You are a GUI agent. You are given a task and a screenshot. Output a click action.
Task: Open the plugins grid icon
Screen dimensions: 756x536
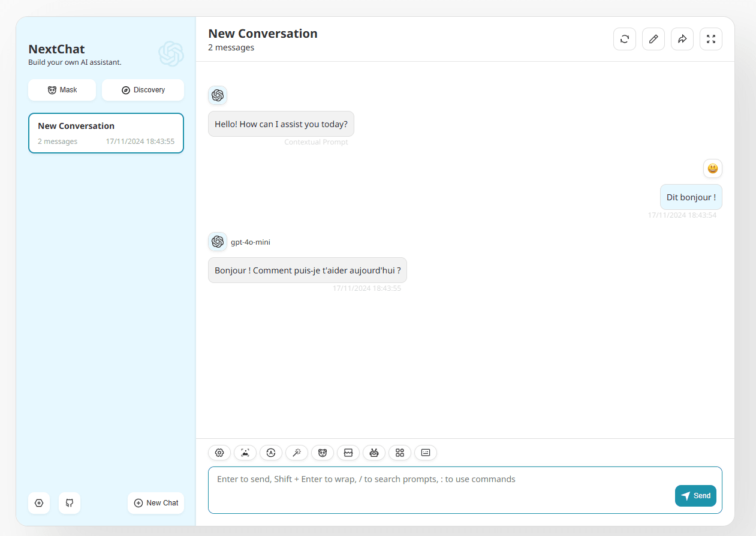pos(400,453)
